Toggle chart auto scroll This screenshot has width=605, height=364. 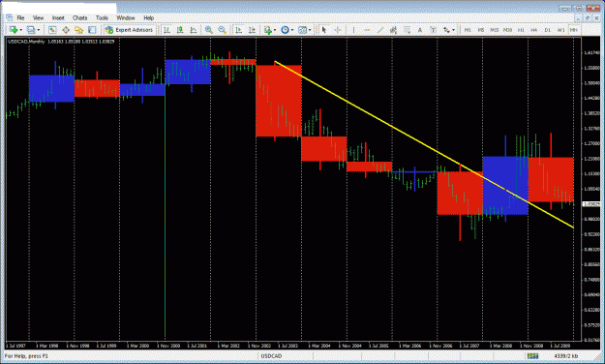pyautogui.click(x=239, y=30)
